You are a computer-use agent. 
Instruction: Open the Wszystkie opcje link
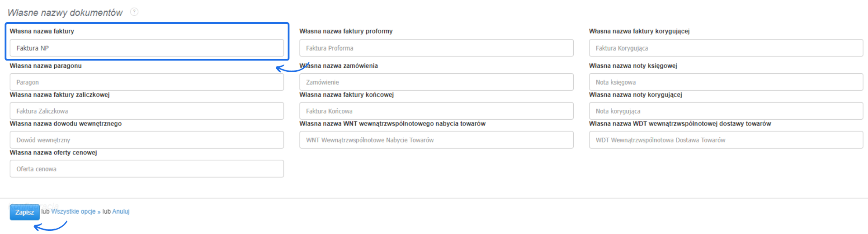[x=73, y=211]
